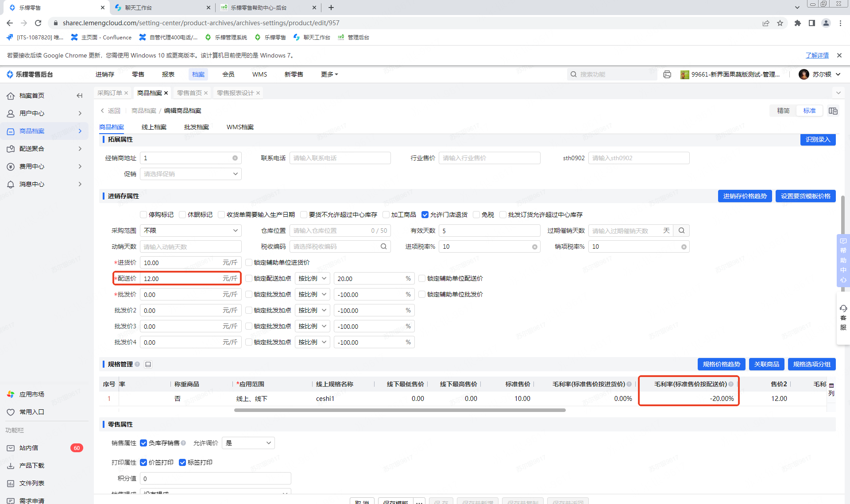Open the 允许调价 dropdown showing 是

pos(248,443)
